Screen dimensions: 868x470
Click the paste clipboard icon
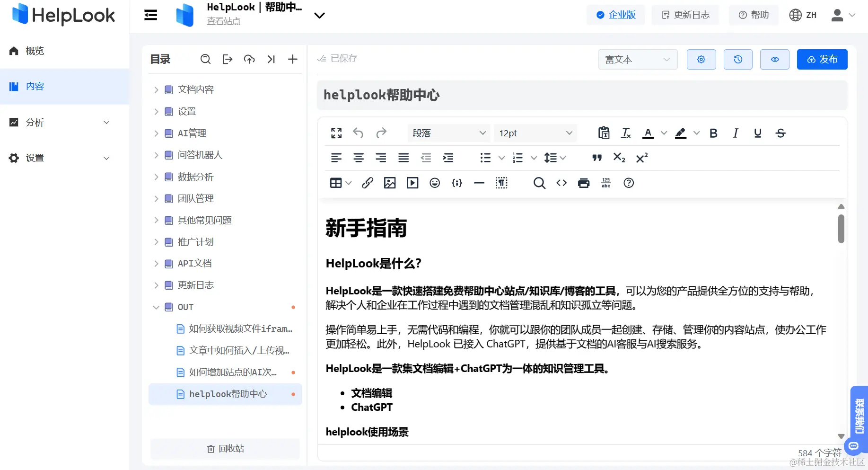[x=604, y=133]
